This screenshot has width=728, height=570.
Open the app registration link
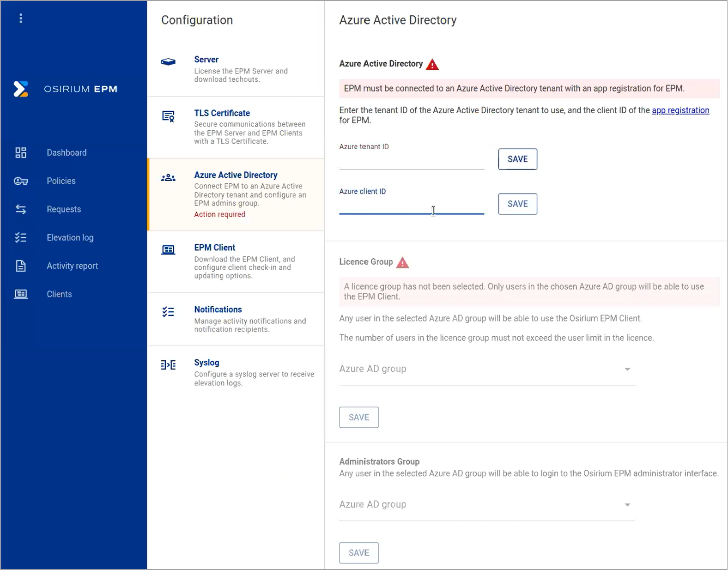tap(680, 110)
